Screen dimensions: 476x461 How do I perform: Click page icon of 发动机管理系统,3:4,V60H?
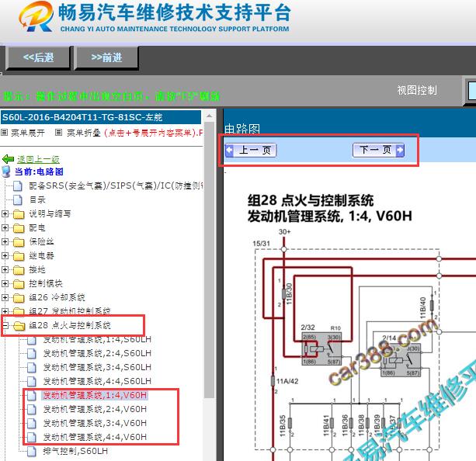(x=31, y=423)
